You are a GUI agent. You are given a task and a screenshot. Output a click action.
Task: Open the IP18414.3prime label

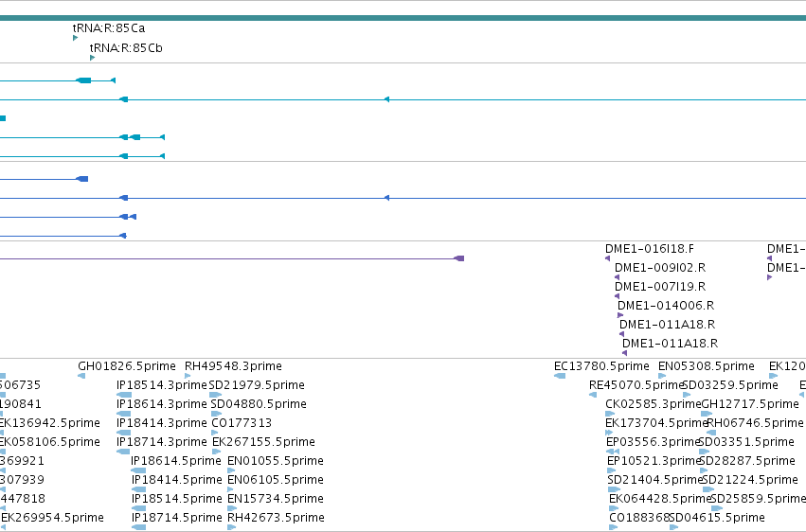click(x=161, y=423)
